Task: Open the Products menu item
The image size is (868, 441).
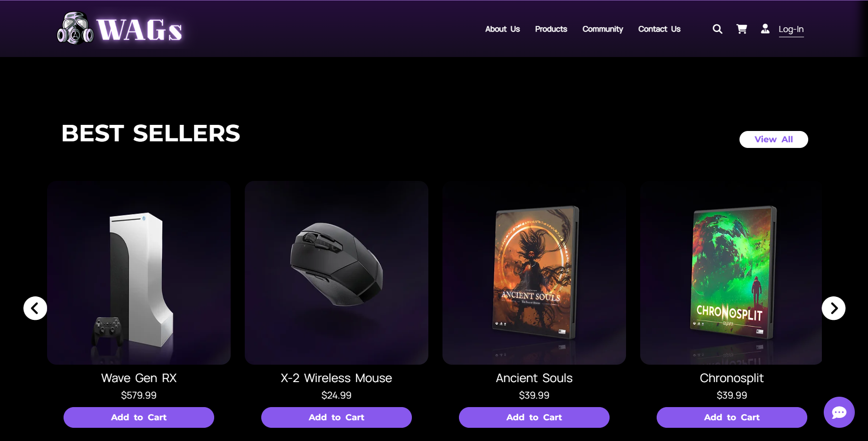Action: pos(551,29)
